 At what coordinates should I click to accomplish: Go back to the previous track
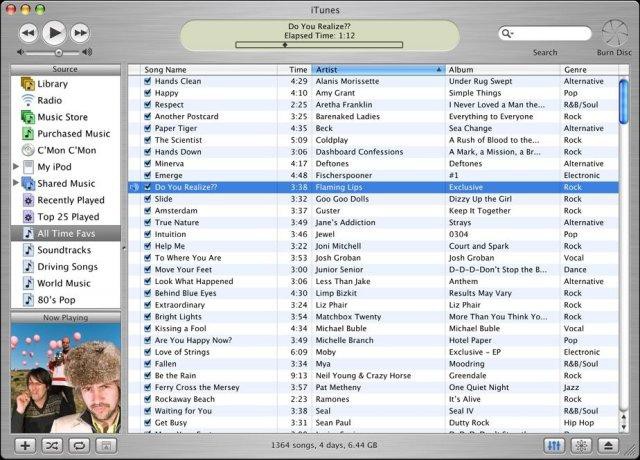tap(27, 32)
